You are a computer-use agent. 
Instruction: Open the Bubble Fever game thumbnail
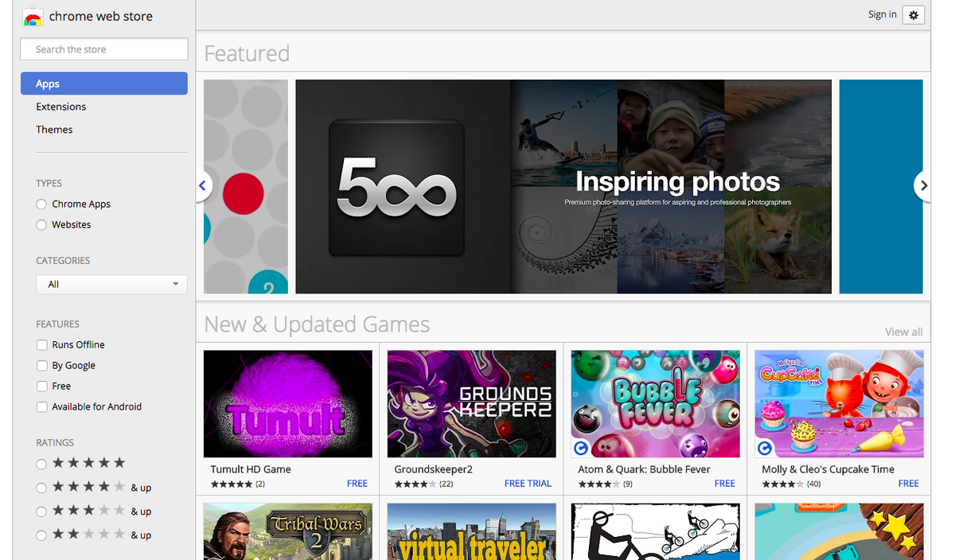point(656,404)
